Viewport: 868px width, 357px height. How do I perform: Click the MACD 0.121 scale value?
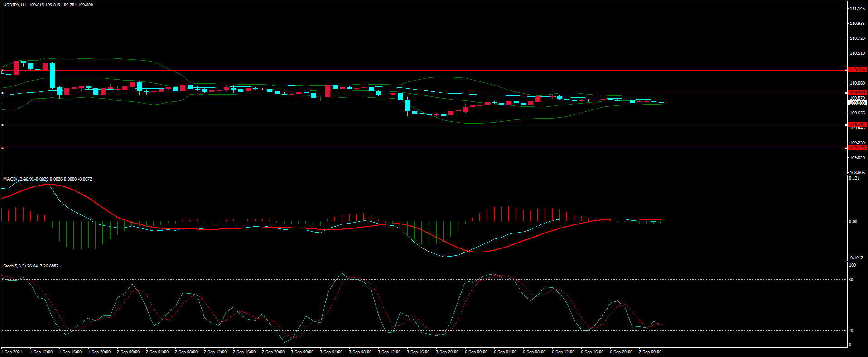pos(854,178)
